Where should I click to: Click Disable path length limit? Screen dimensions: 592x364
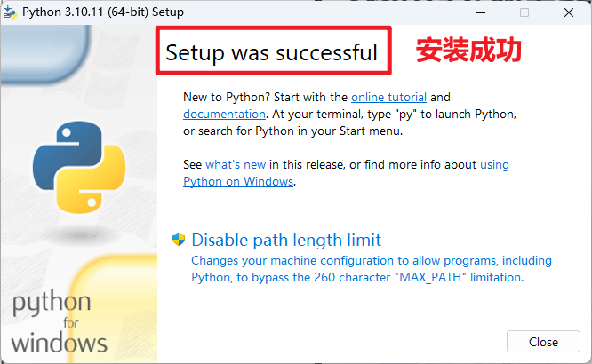[x=286, y=241]
